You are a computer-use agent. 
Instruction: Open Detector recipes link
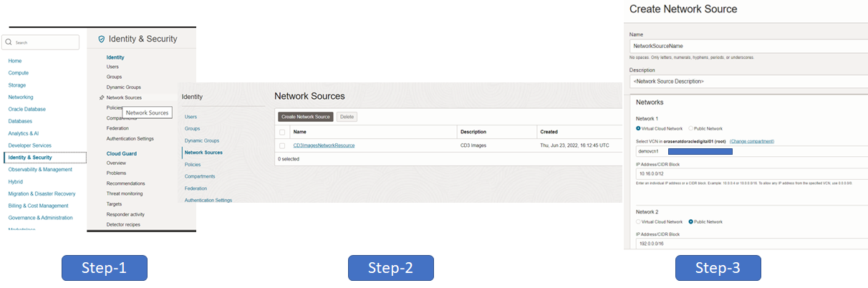click(123, 224)
